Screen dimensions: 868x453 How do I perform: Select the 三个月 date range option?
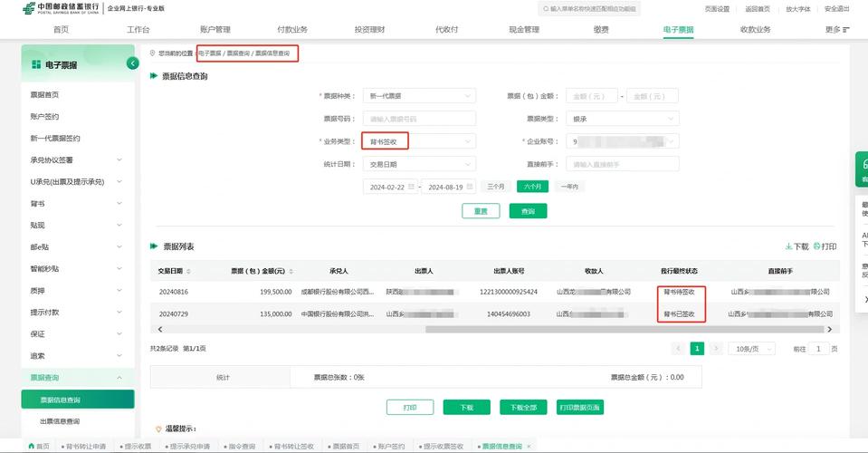click(496, 187)
